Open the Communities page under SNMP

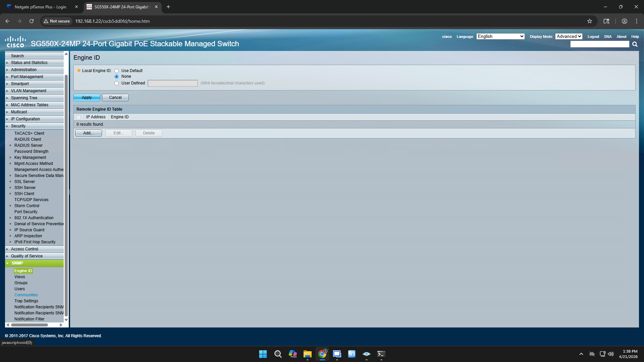(26, 295)
